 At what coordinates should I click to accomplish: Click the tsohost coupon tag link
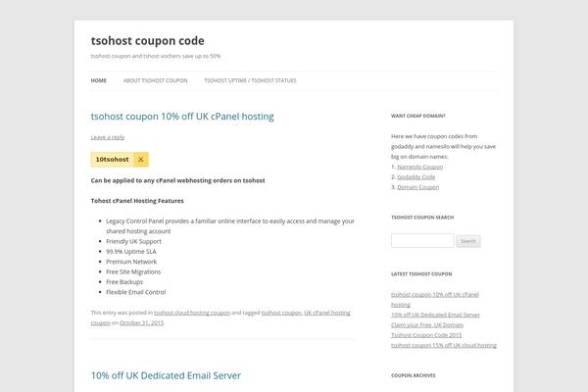(281, 313)
